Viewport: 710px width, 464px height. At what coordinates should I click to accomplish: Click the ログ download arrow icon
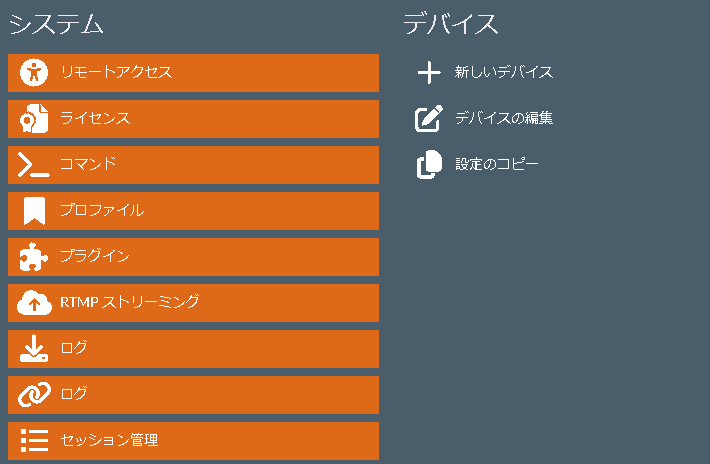tap(34, 349)
